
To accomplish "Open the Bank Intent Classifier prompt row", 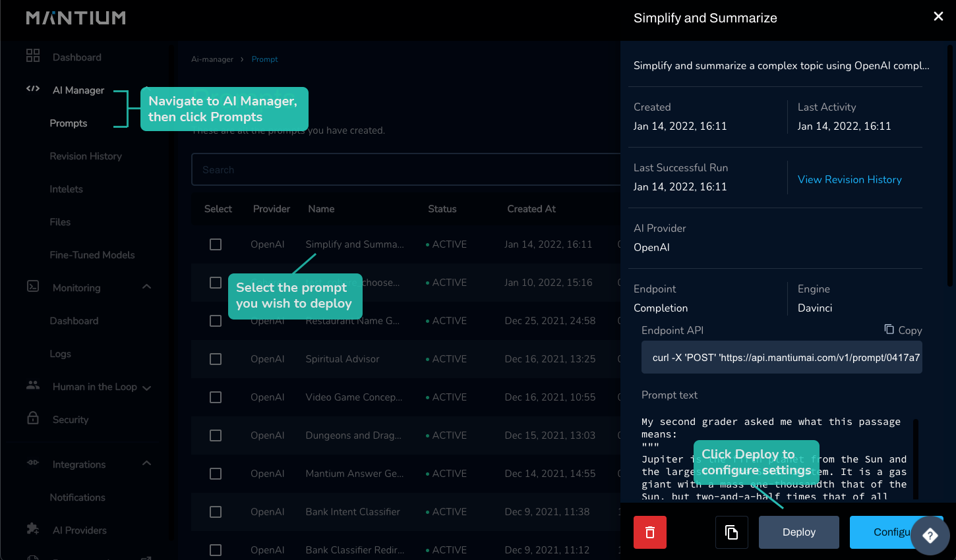I will coord(353,512).
